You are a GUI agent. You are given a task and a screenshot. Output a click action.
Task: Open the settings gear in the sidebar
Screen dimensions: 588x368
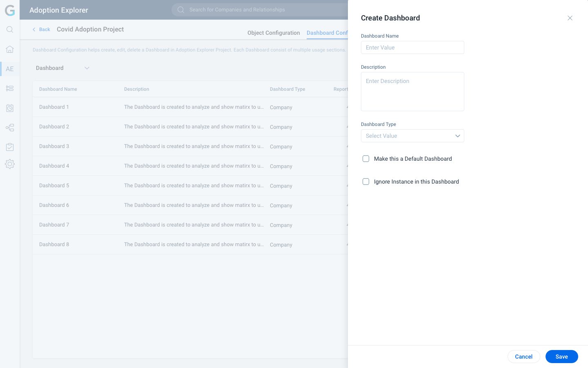point(10,164)
